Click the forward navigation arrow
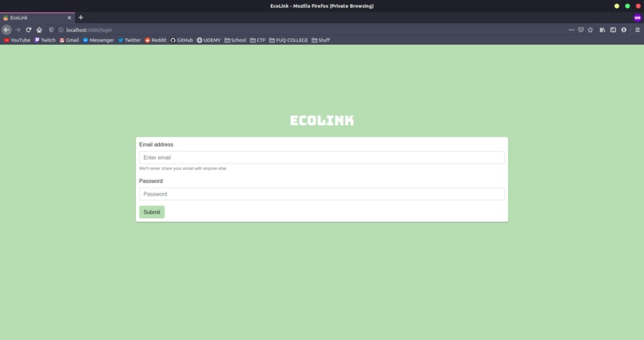This screenshot has height=340, width=644. point(18,30)
